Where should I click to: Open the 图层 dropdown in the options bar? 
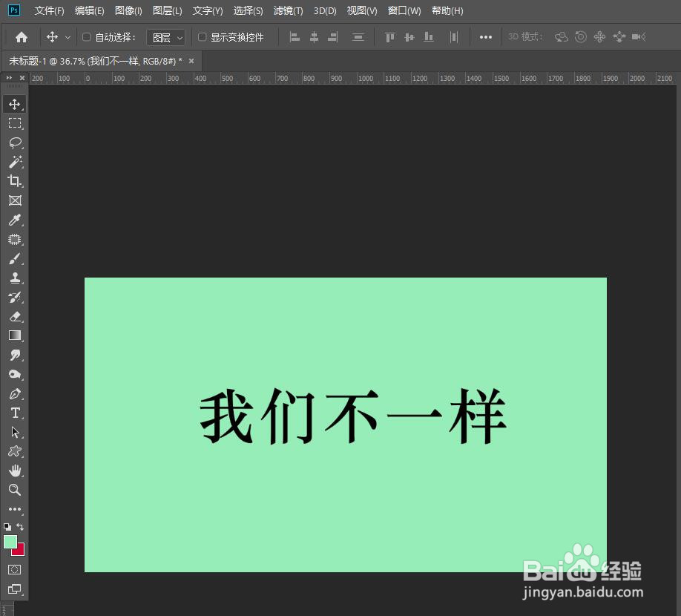(x=166, y=36)
